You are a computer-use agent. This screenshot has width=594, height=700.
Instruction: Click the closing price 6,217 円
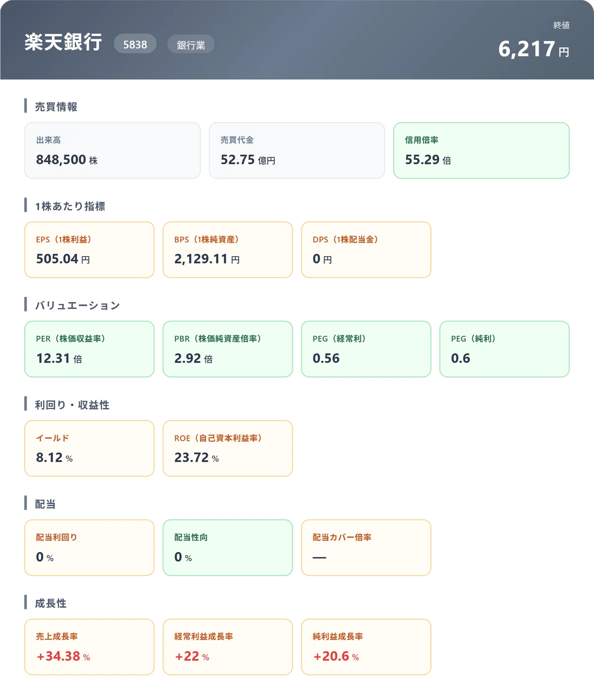534,49
